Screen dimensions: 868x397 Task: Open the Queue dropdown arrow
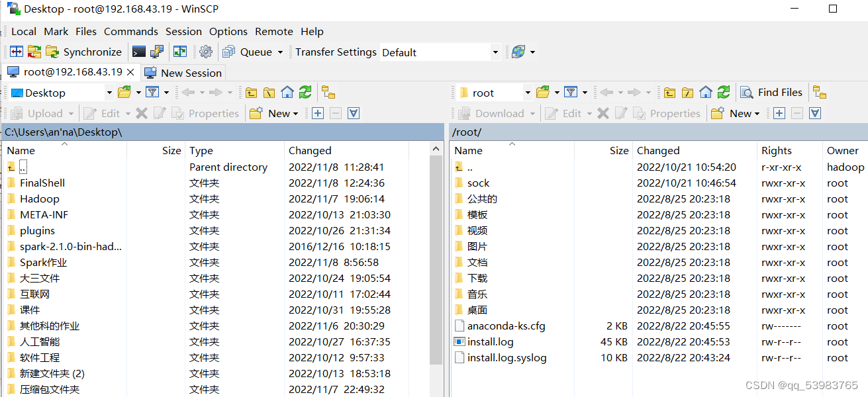280,52
